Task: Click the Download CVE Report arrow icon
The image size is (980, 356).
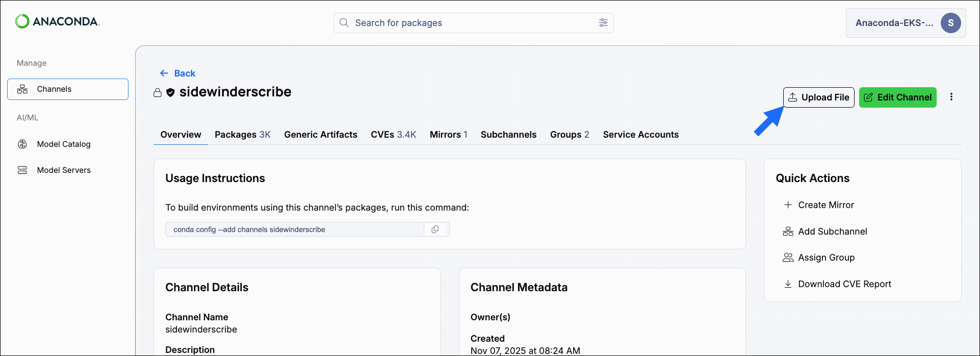Action: click(x=788, y=284)
